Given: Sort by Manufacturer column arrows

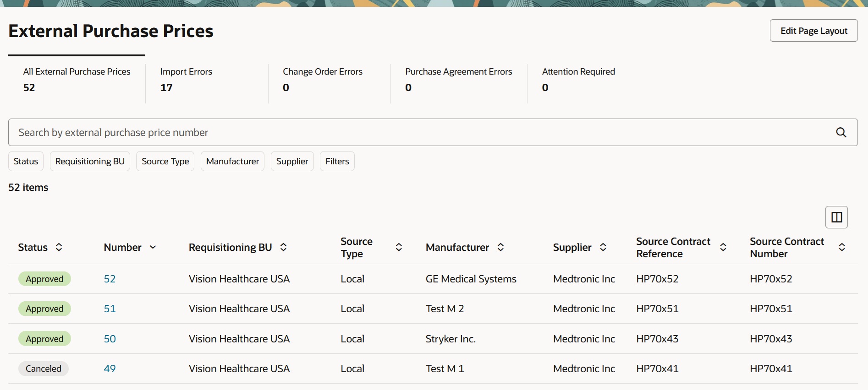Looking at the screenshot, I should pos(501,247).
